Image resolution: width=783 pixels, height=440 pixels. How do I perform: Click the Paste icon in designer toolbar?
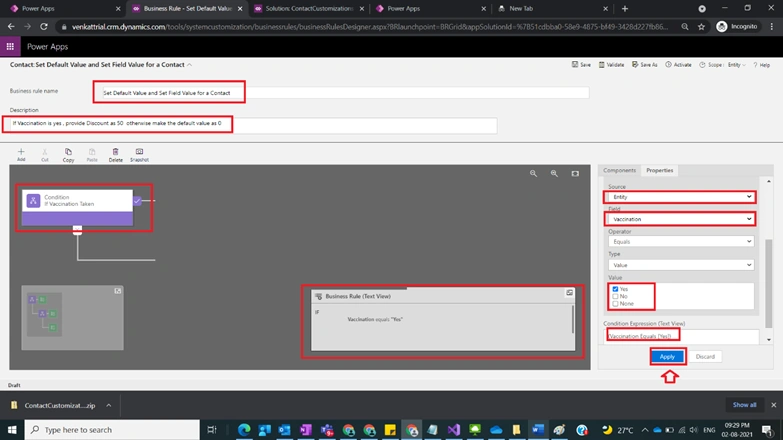point(92,155)
